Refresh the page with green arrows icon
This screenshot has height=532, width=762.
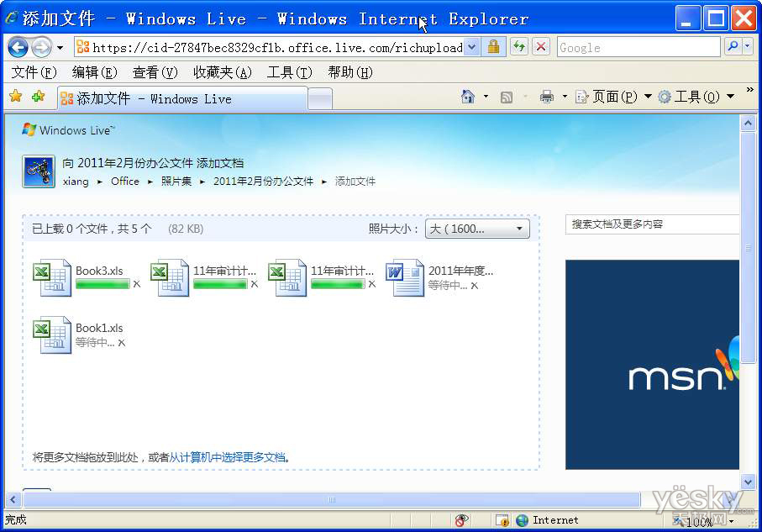(519, 47)
